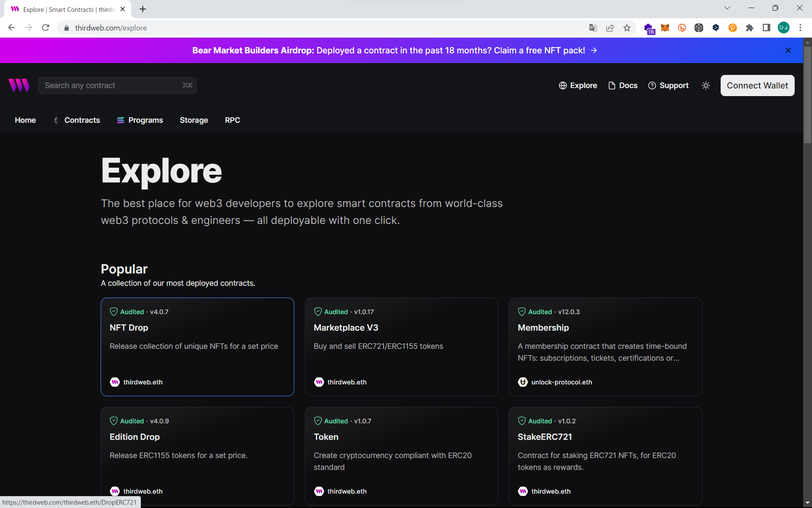The image size is (812, 508).
Task: Open the Marketplace V3 contract card
Action: (x=401, y=347)
